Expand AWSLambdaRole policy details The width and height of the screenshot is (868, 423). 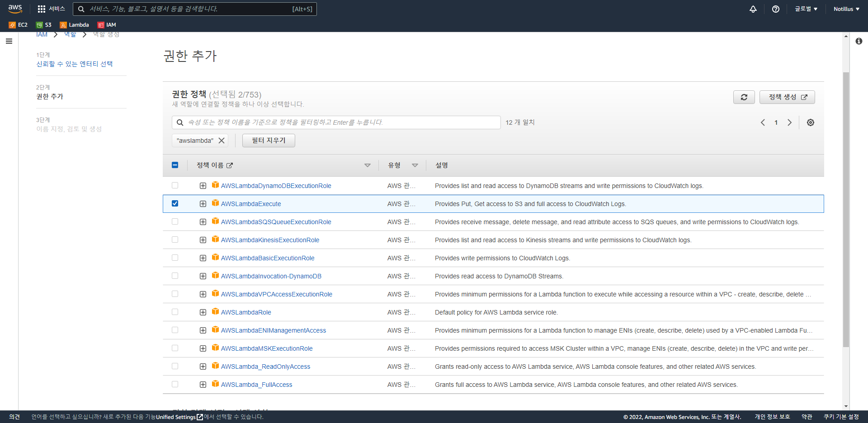point(203,312)
